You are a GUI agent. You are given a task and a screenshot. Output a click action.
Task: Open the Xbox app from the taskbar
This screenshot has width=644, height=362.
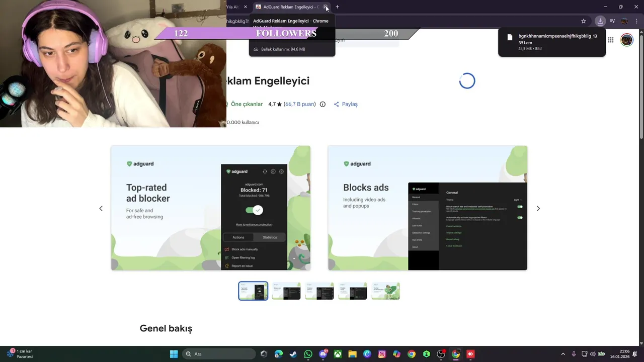click(x=338, y=354)
